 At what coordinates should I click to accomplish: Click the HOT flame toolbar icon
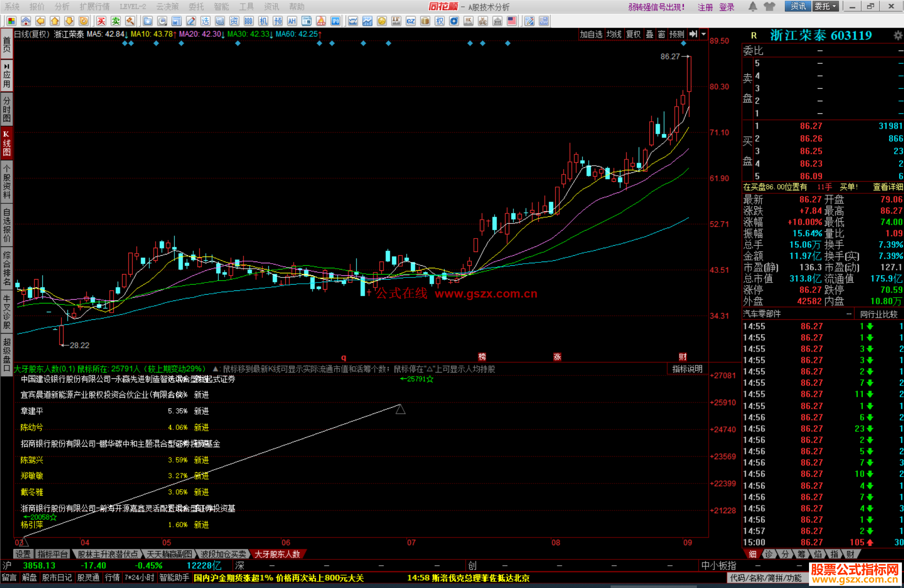321,21
